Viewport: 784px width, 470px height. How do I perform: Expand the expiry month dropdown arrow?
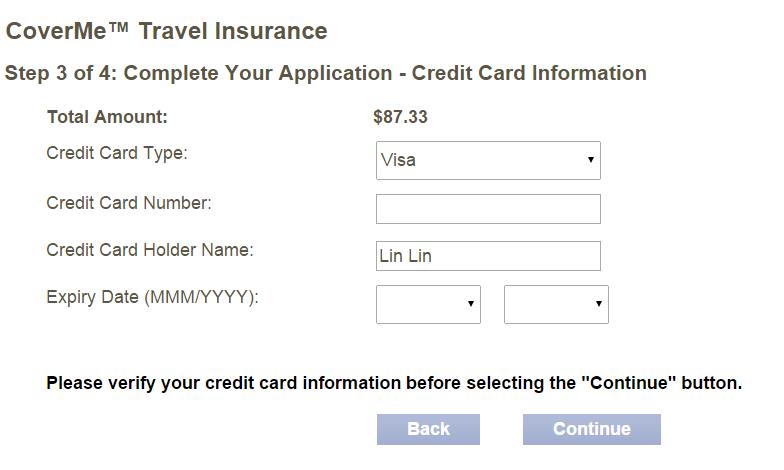(x=470, y=304)
